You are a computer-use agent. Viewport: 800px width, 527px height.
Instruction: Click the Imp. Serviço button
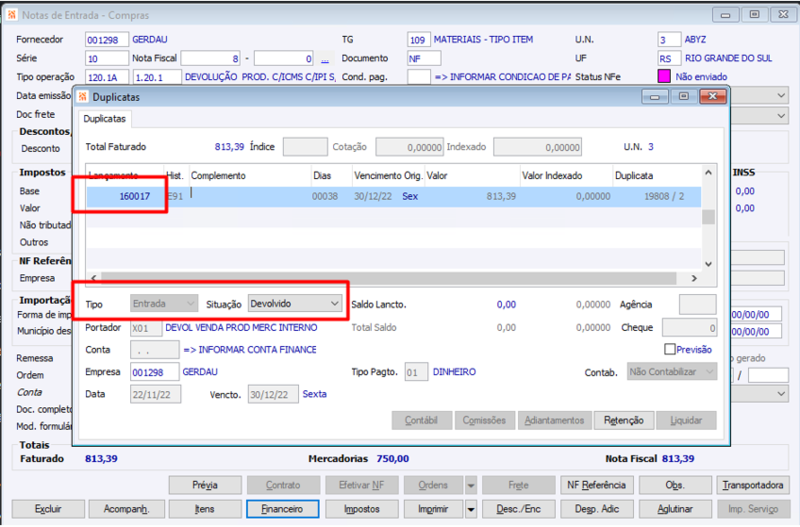[x=753, y=509]
